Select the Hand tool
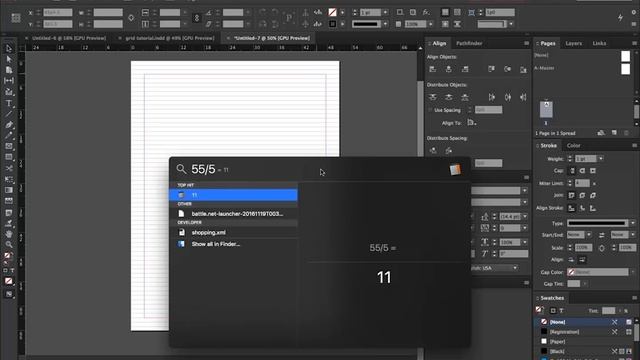Screen dimensions: 640x360 click(x=9, y=234)
